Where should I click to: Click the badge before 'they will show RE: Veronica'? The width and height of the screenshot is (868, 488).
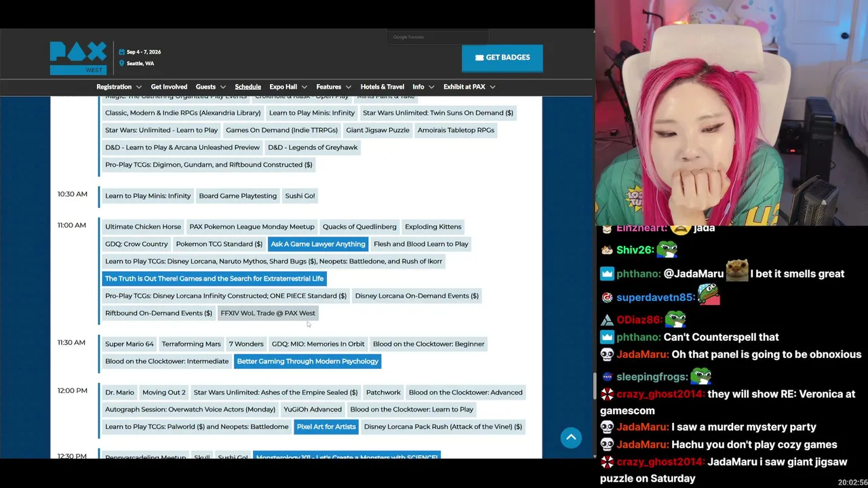(x=607, y=394)
